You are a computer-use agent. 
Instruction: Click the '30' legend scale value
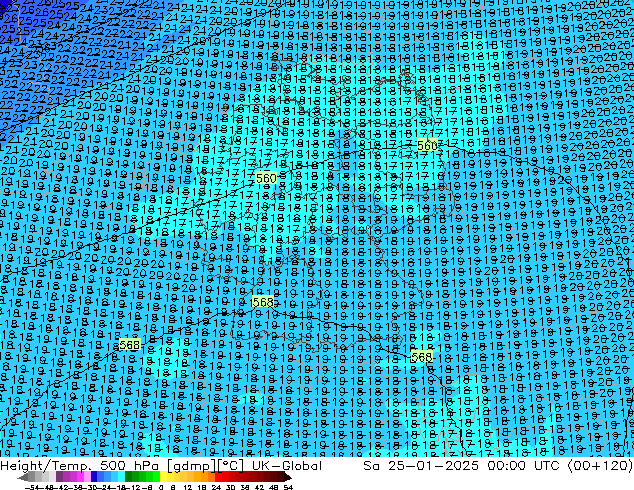pos(230,488)
